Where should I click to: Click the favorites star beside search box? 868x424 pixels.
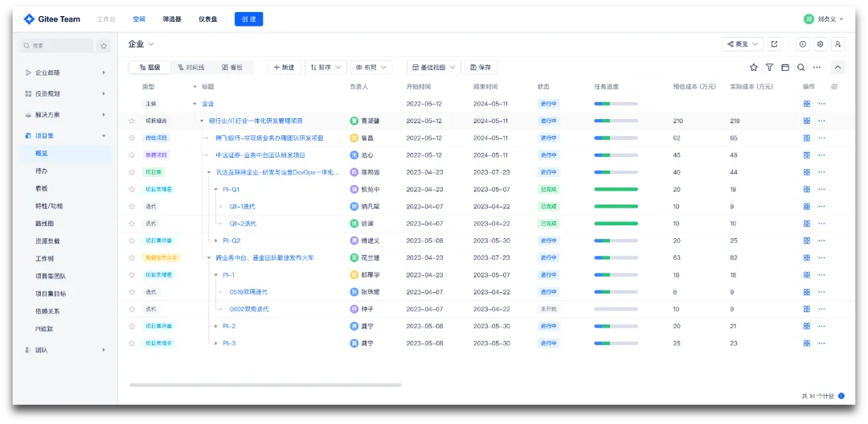(104, 46)
